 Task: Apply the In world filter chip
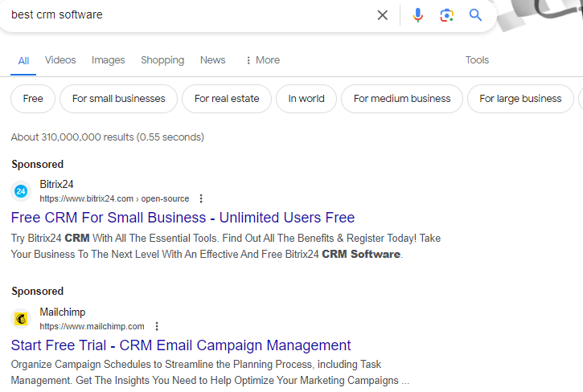306,99
